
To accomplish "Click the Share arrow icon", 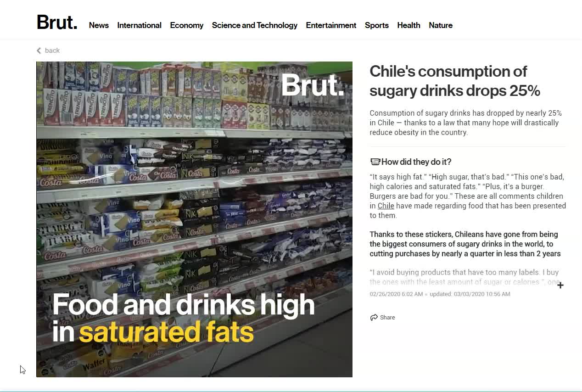I will [374, 317].
